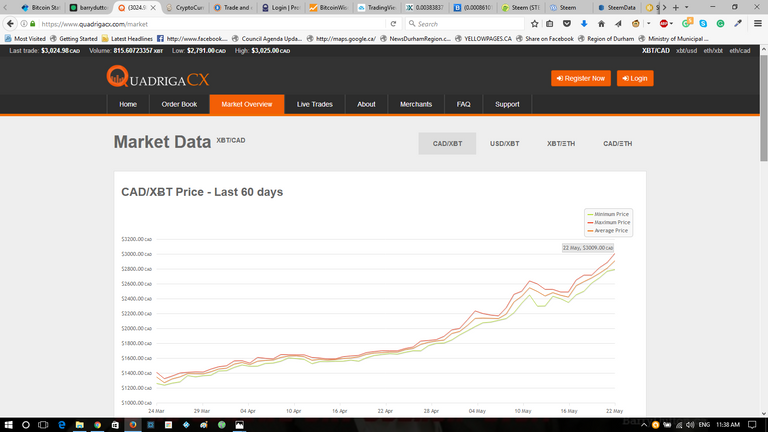Open the FAQ navigation item
Screen dimensions: 768x432
pyautogui.click(x=463, y=104)
